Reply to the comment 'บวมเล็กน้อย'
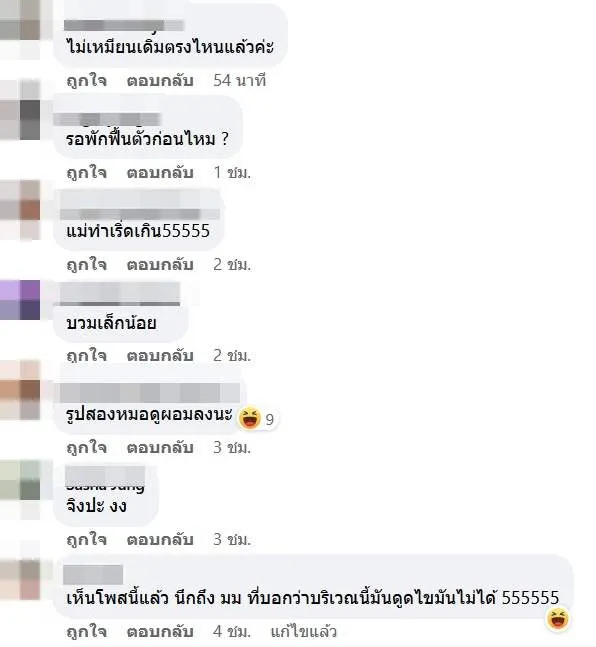Viewport: 596px width, 647px height. click(x=160, y=356)
